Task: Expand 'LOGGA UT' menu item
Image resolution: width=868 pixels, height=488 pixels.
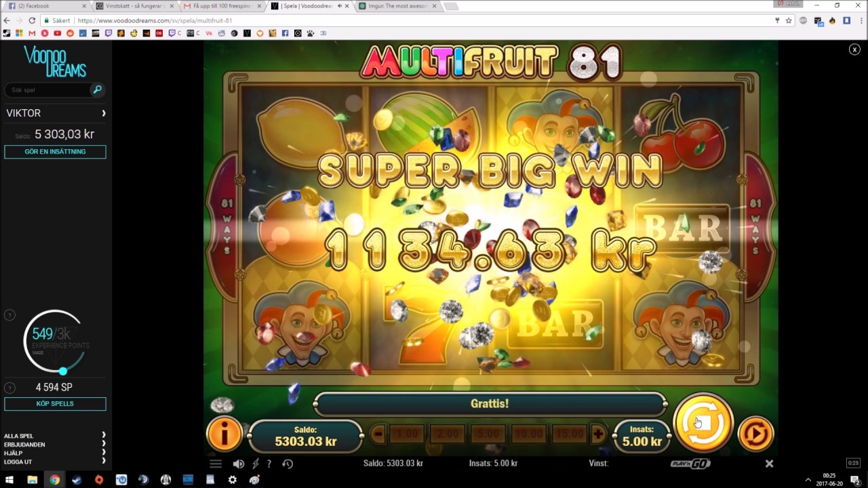Action: tap(55, 462)
